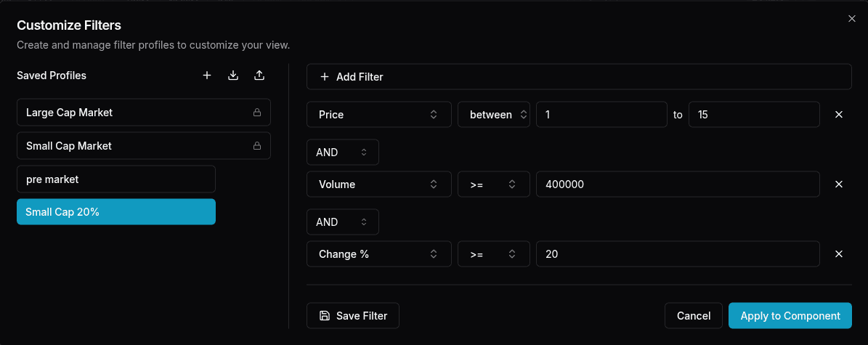Viewport: 868px width, 345px height.
Task: Click Apply to Component button
Action: pyautogui.click(x=790, y=316)
